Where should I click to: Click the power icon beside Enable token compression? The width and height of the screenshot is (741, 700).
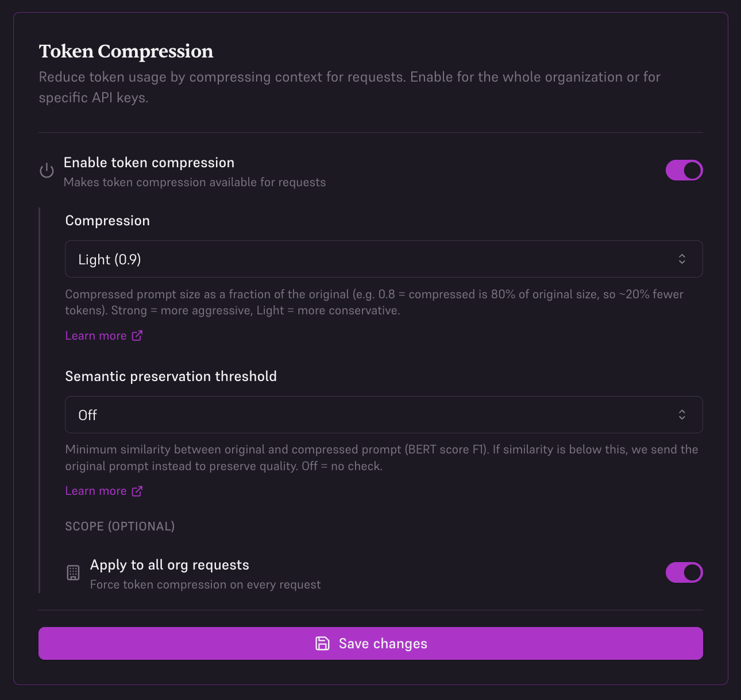click(47, 170)
